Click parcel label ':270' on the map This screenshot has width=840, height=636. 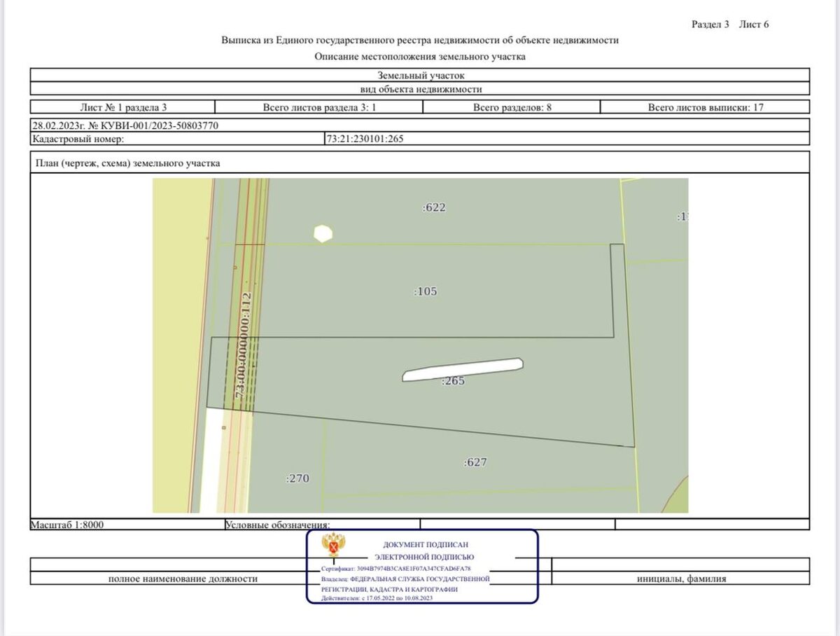pos(297,478)
